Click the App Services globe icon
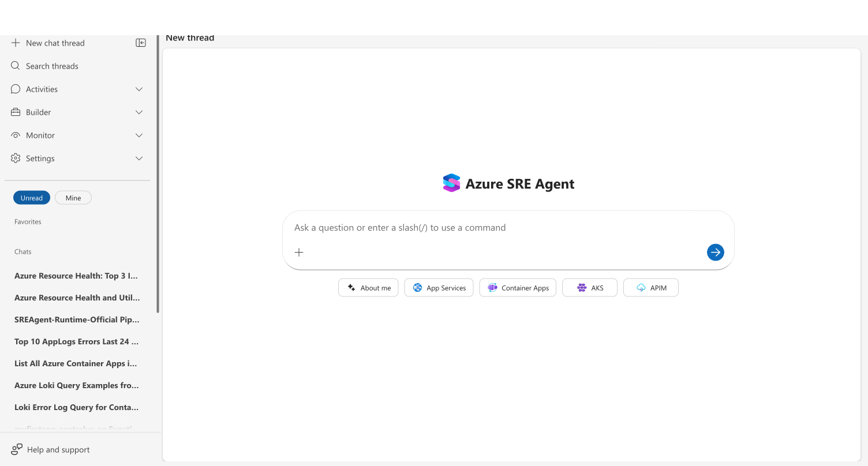 [x=418, y=287]
